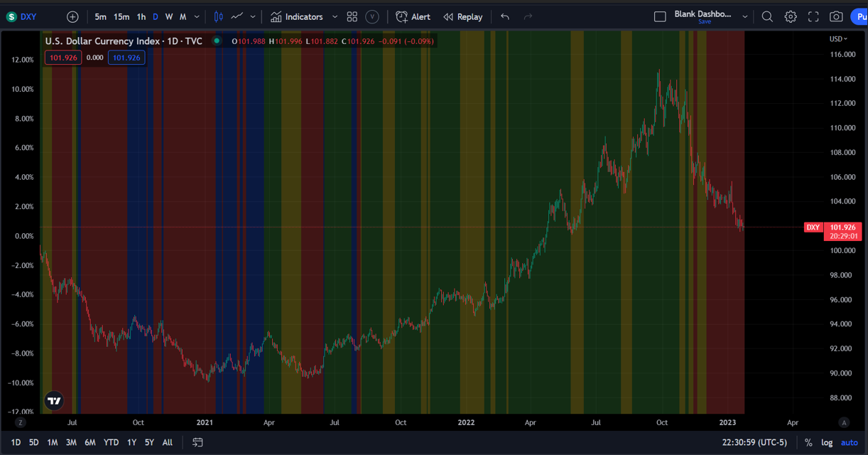Viewport: 868px width, 455px height.
Task: Open the USD currency dropdown
Action: pyautogui.click(x=839, y=38)
